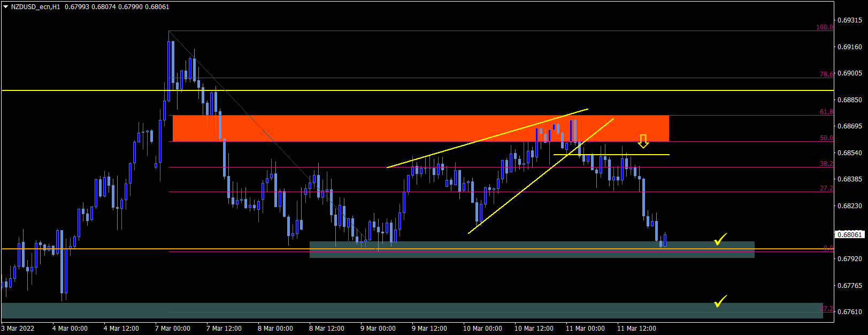The height and width of the screenshot is (335, 868).
Task: Click the 10 Mar 12:00 time label
Action: pos(534,329)
